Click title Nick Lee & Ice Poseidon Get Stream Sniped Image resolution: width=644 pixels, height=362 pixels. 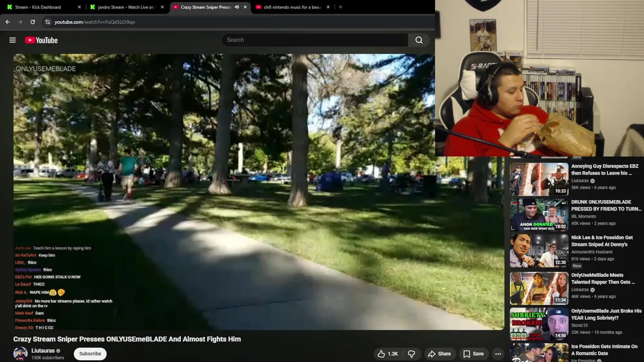click(602, 241)
